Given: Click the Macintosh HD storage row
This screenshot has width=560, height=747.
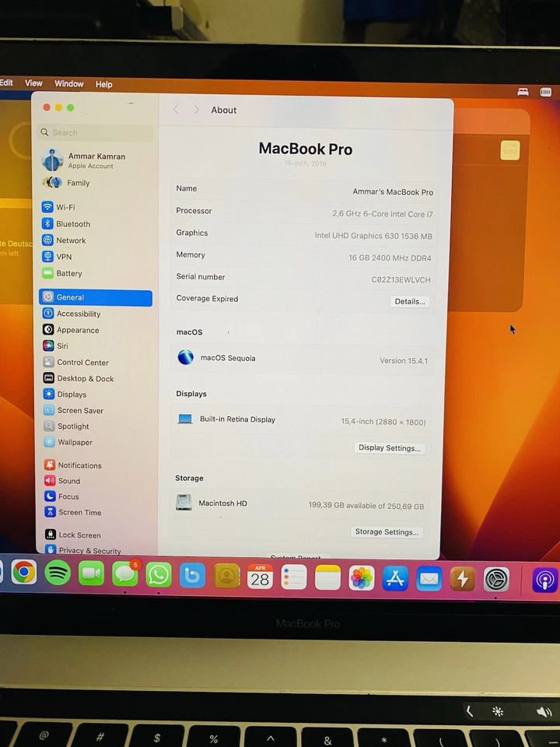Looking at the screenshot, I should point(299,504).
